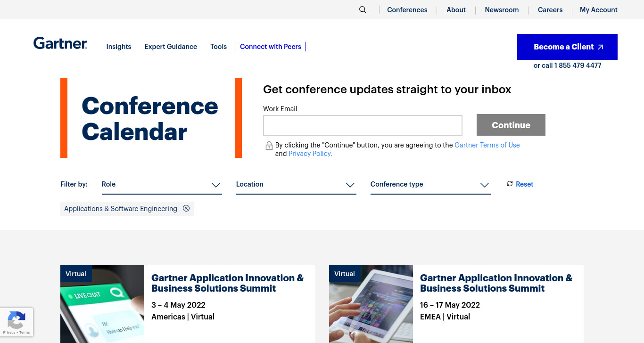Click the Conference Calendar heading
The width and height of the screenshot is (644, 343).
(x=150, y=118)
